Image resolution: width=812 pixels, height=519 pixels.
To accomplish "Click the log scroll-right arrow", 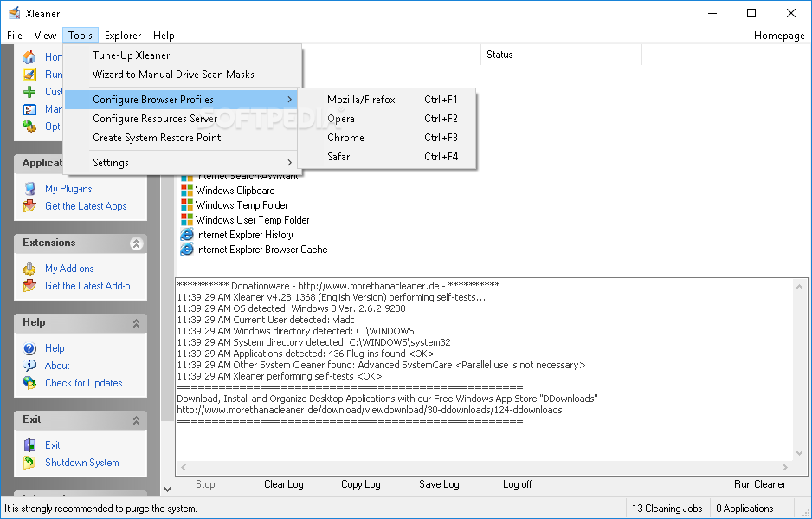I will pyautogui.click(x=785, y=467).
